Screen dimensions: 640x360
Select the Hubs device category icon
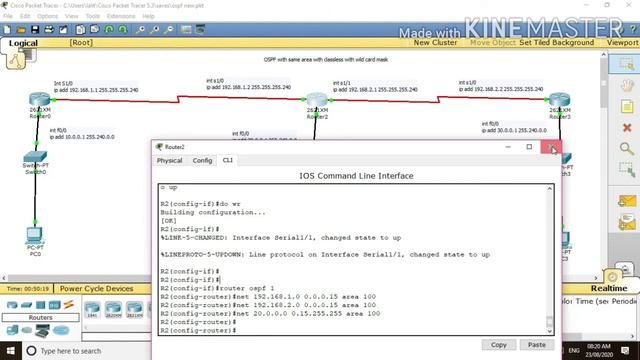click(40, 305)
